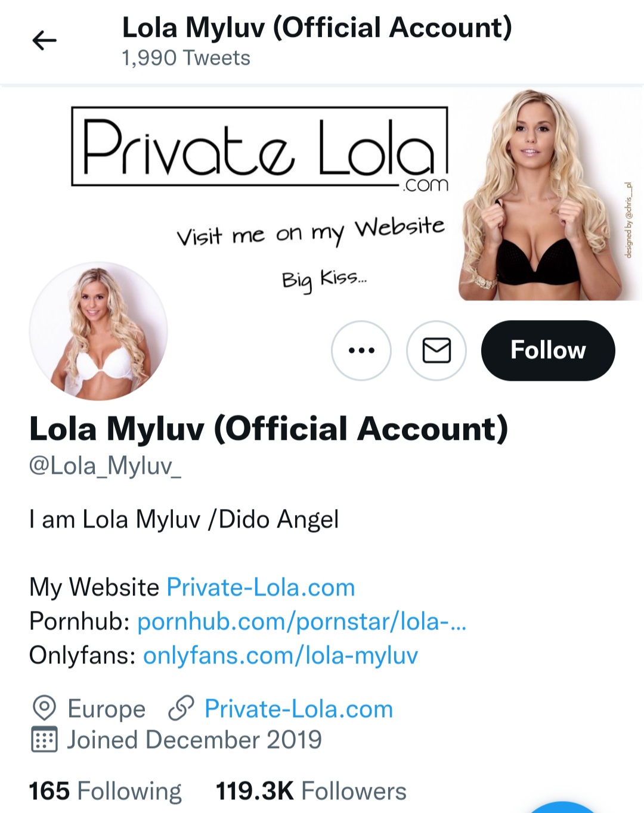Click the link chain icon near website

[181, 708]
